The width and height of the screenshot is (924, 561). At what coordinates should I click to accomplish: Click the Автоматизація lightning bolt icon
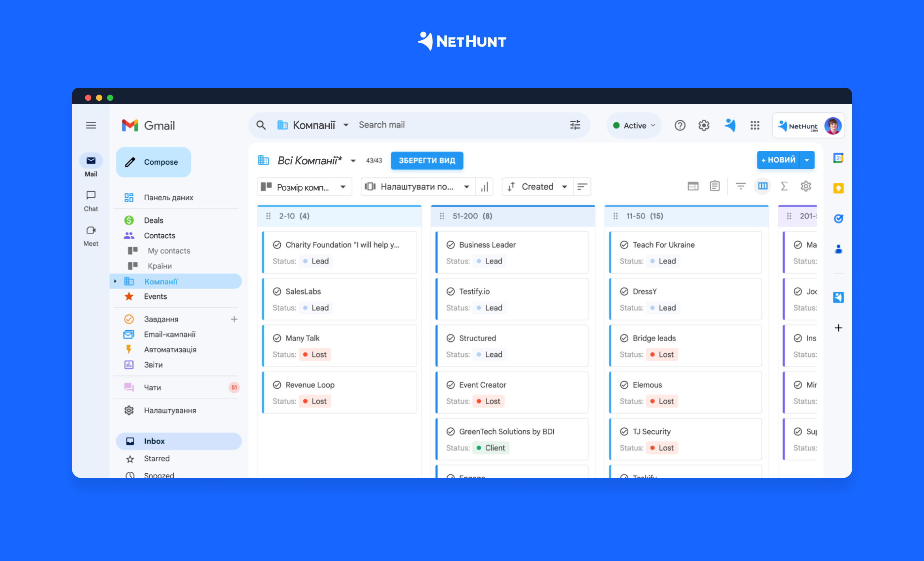point(129,349)
